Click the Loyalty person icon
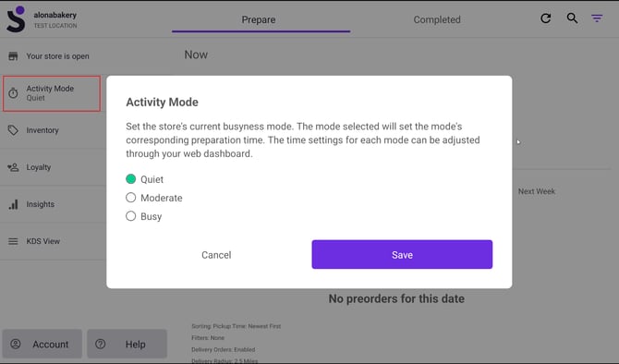619x364 pixels. pos(13,167)
